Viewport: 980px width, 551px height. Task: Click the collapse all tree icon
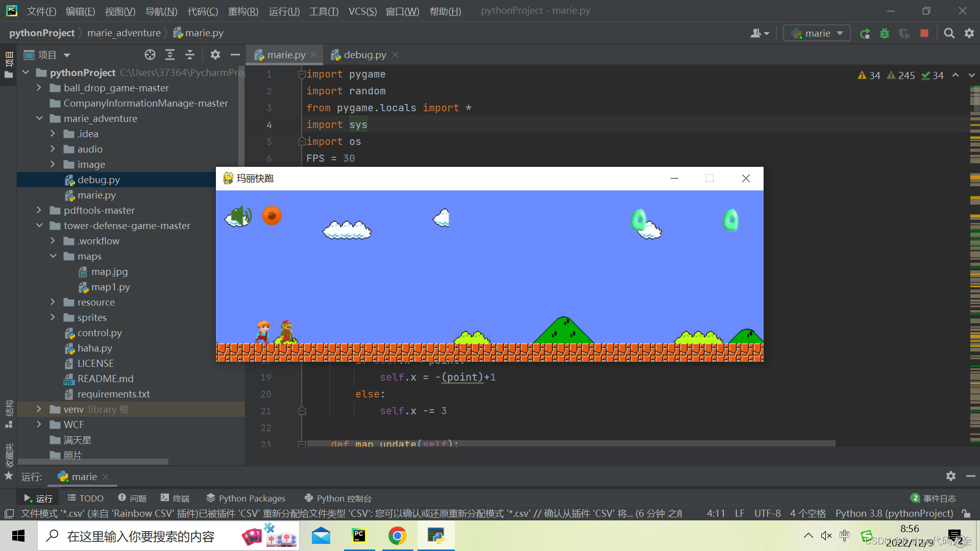(x=190, y=55)
